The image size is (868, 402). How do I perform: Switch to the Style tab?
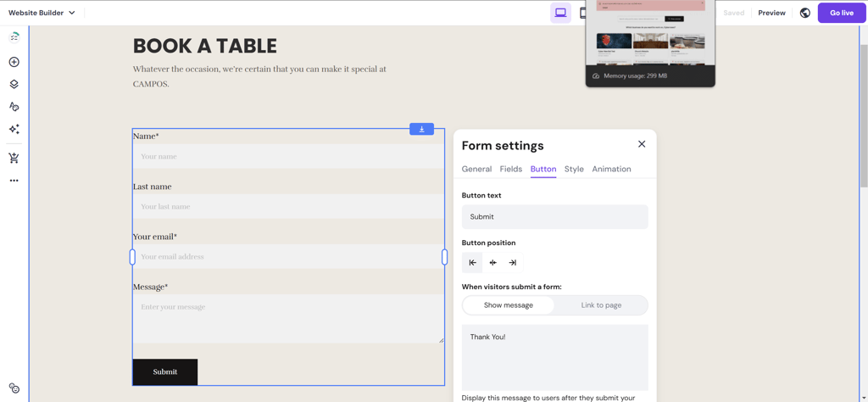[x=574, y=169]
